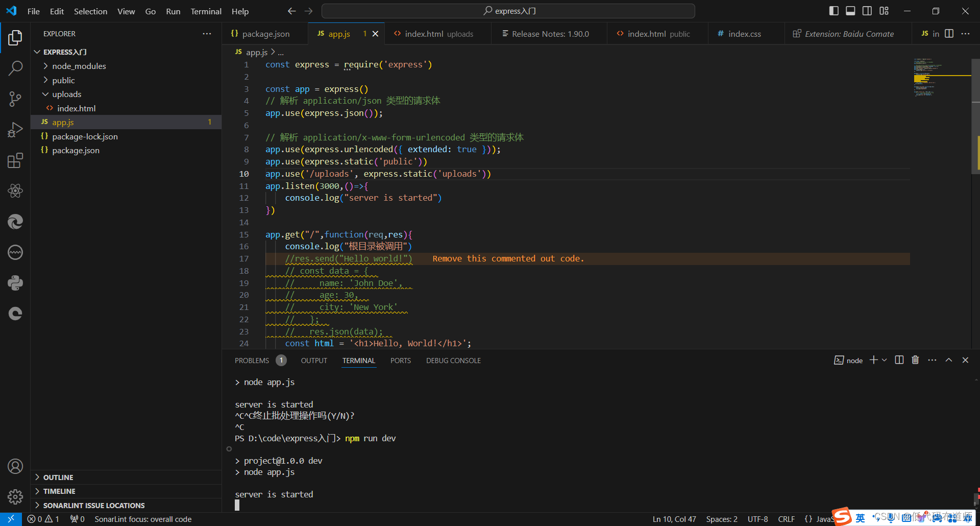Click Ln 10, Col 47 status item
The width and height of the screenshot is (980, 526).
674,519
